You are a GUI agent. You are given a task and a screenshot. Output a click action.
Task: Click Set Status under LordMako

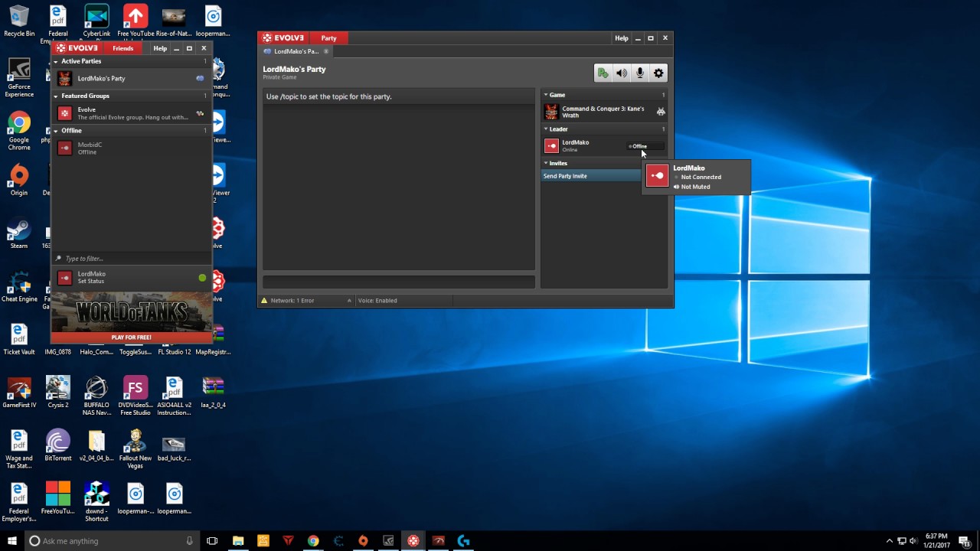90,282
